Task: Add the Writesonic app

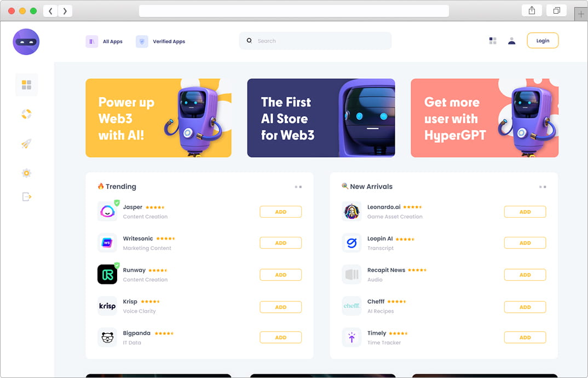Action: tap(280, 243)
